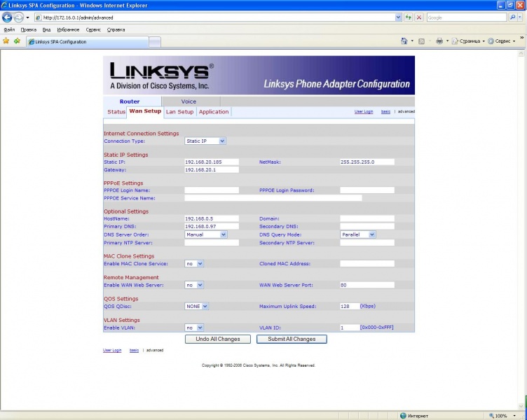Open the Connection Type dropdown

[205, 141]
